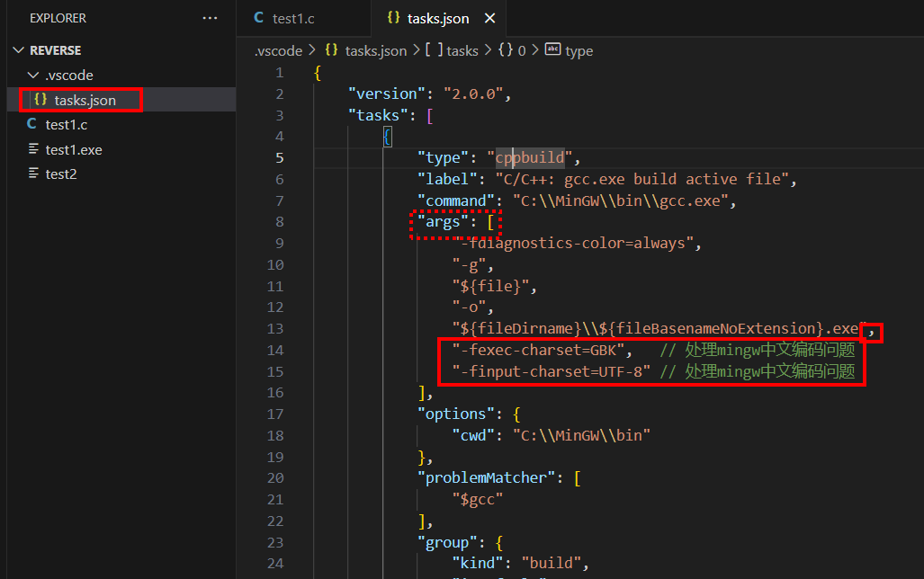Click the "2.0.0" version value
Image resolution: width=924 pixels, height=579 pixels.
coord(473,94)
